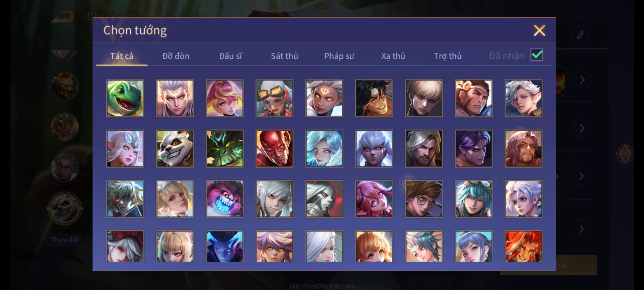Choose the orange fiery lion hero
644x290 pixels.
pos(523,246)
